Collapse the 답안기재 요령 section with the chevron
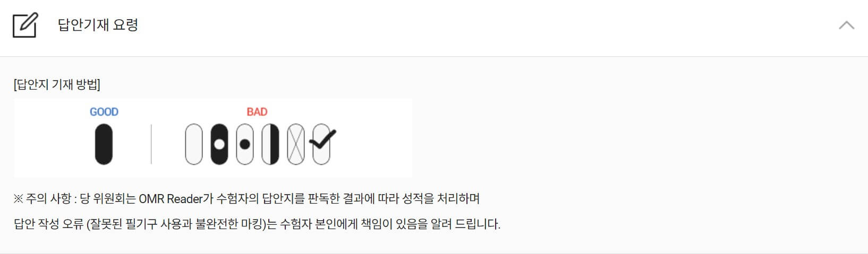This screenshot has width=868, height=254. pyautogui.click(x=846, y=25)
